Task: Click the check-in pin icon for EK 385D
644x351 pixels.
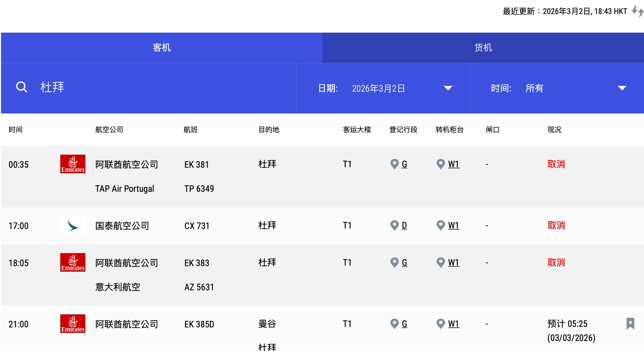Action: tap(394, 324)
